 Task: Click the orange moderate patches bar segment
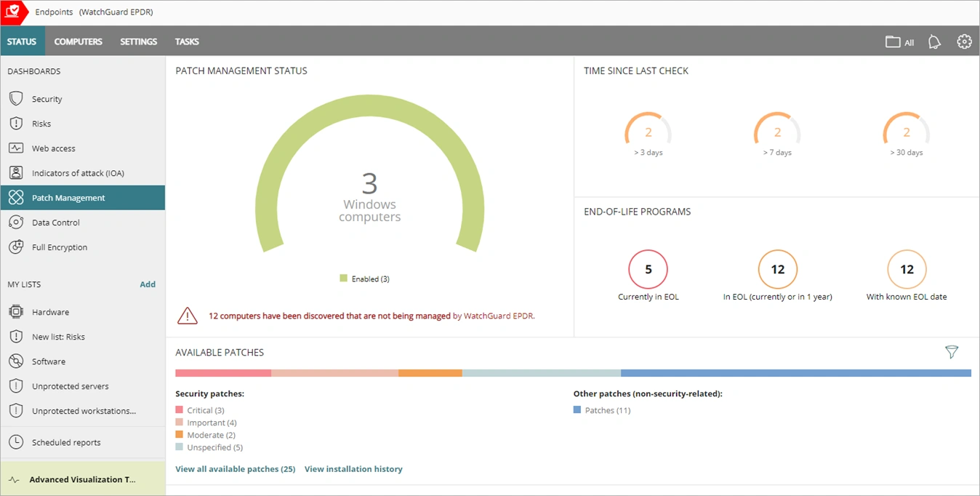pos(430,373)
